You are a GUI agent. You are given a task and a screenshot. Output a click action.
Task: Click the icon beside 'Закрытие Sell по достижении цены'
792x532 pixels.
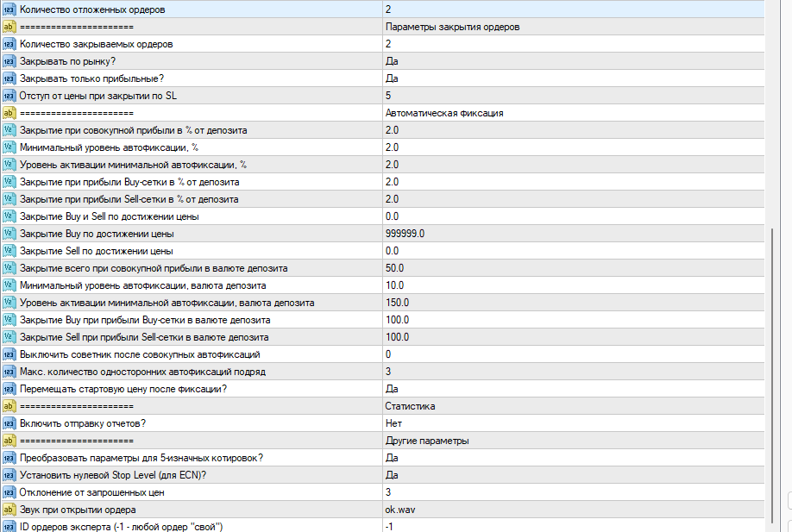coord(9,250)
